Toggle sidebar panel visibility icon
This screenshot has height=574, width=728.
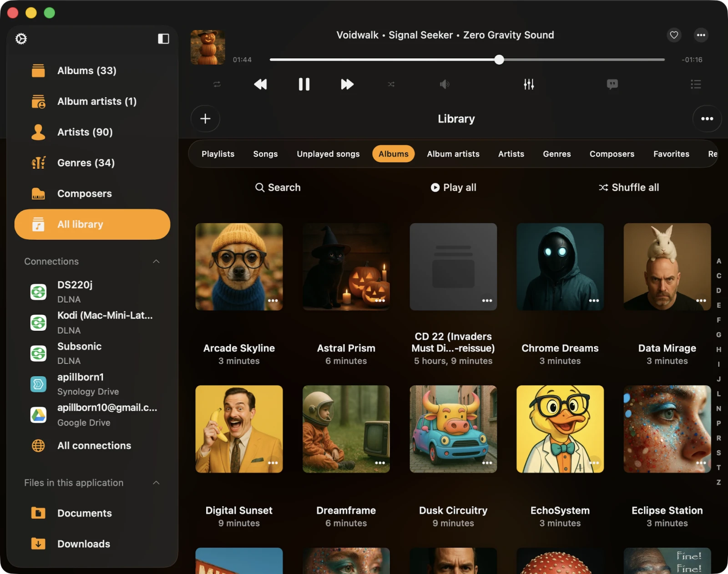tap(163, 39)
